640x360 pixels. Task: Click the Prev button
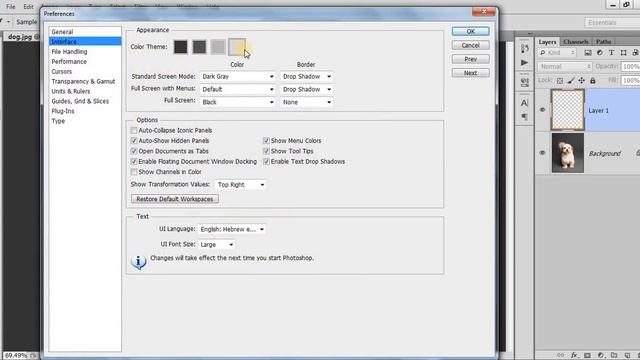click(x=471, y=59)
